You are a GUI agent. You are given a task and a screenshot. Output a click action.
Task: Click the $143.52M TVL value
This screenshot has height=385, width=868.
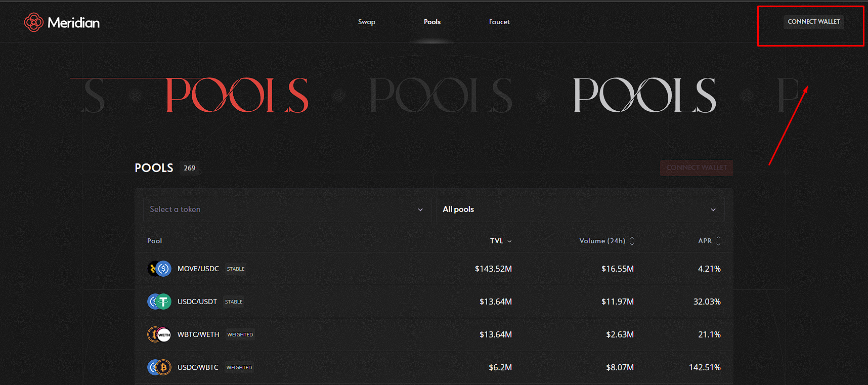[x=493, y=269]
